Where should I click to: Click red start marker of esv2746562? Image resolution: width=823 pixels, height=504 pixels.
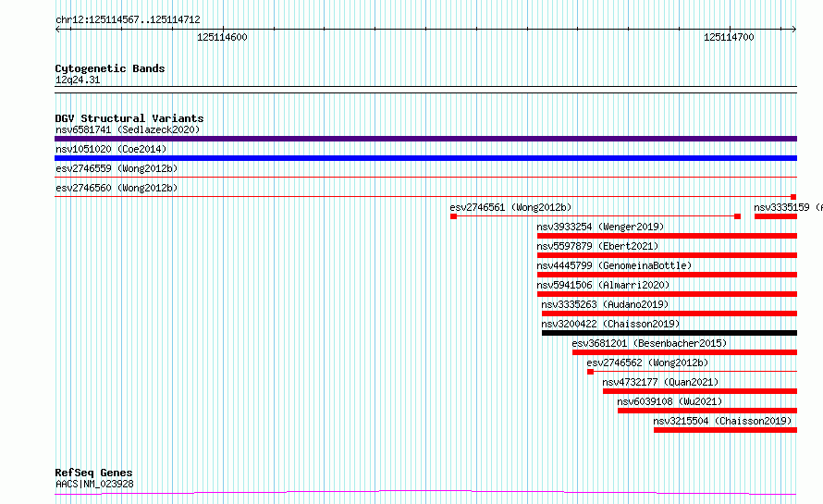[591, 372]
